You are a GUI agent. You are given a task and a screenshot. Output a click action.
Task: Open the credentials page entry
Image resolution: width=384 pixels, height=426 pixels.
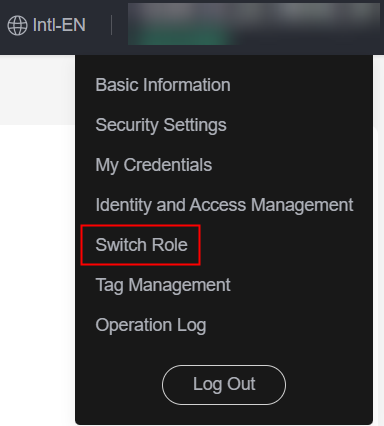click(154, 165)
